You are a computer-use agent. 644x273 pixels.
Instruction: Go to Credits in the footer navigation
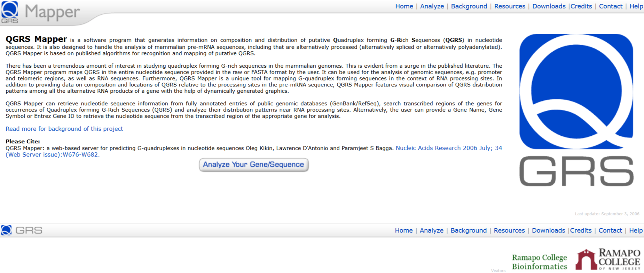581,230
